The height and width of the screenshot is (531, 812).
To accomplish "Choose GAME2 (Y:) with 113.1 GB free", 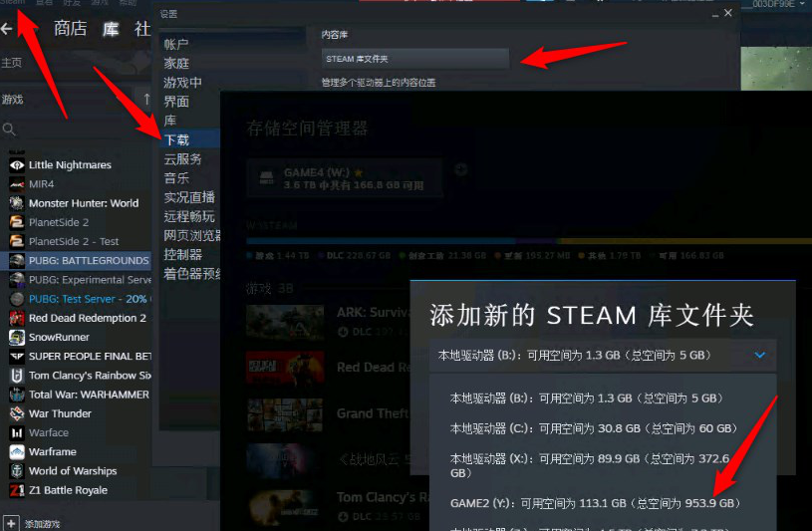I will tap(595, 503).
